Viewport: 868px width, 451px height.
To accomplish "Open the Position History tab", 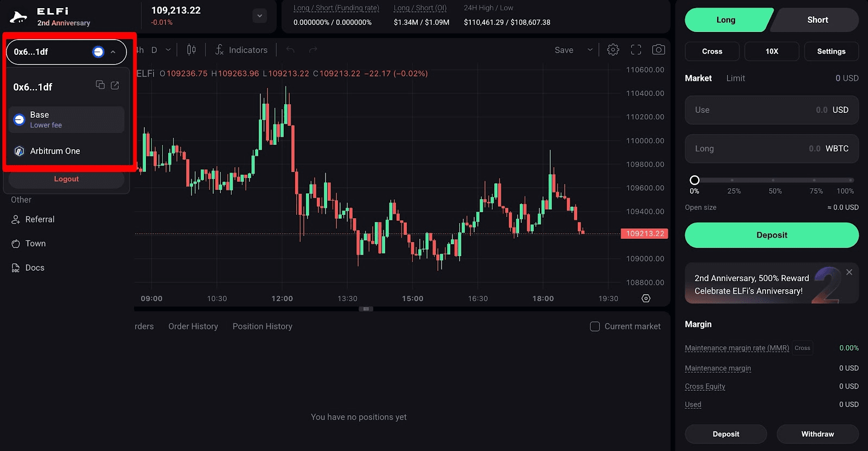I will [x=263, y=326].
